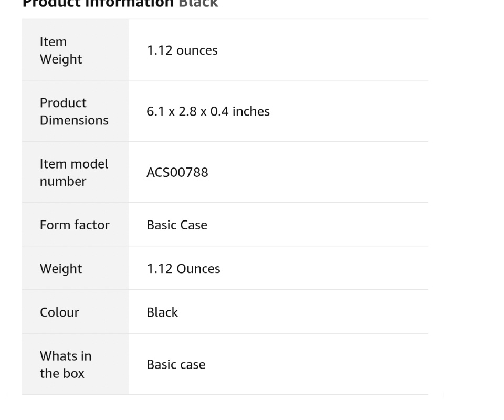Select "Basic Case" in Form factor row
The height and width of the screenshot is (420, 504).
click(177, 225)
